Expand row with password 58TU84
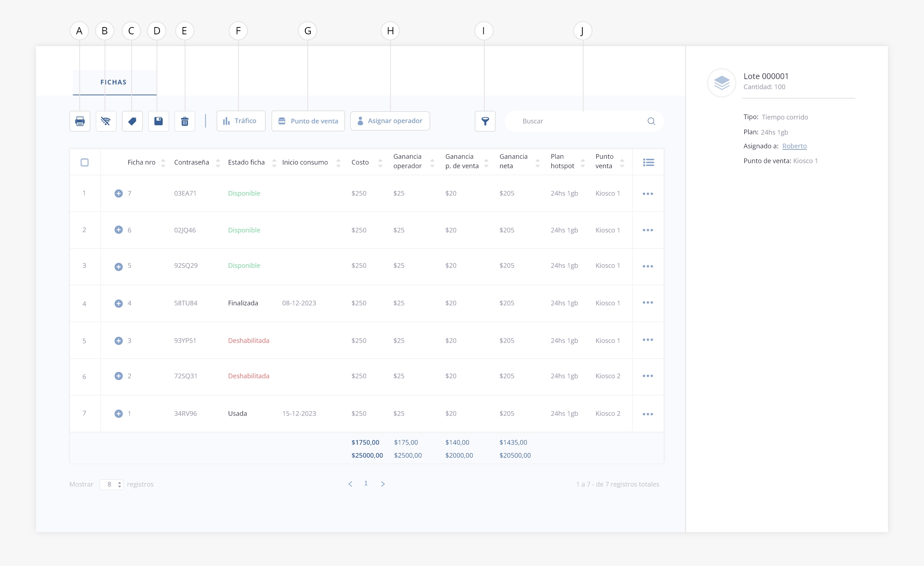 (x=118, y=304)
